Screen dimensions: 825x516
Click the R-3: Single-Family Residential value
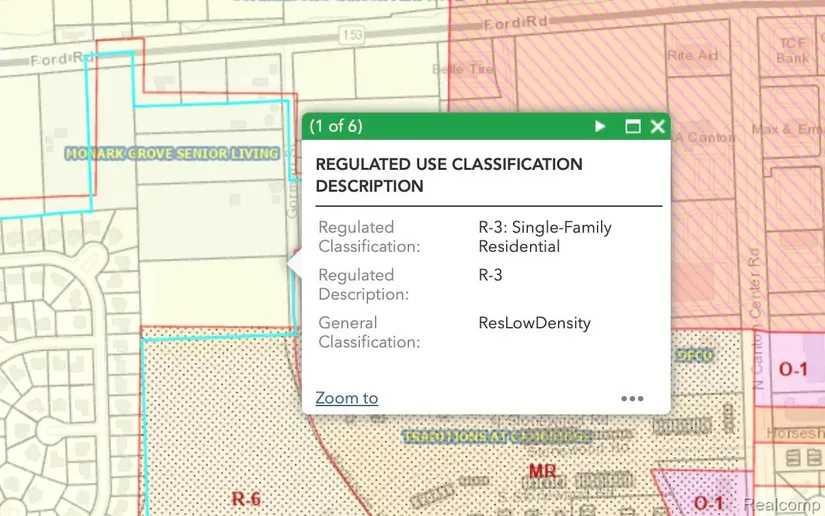[x=544, y=237]
